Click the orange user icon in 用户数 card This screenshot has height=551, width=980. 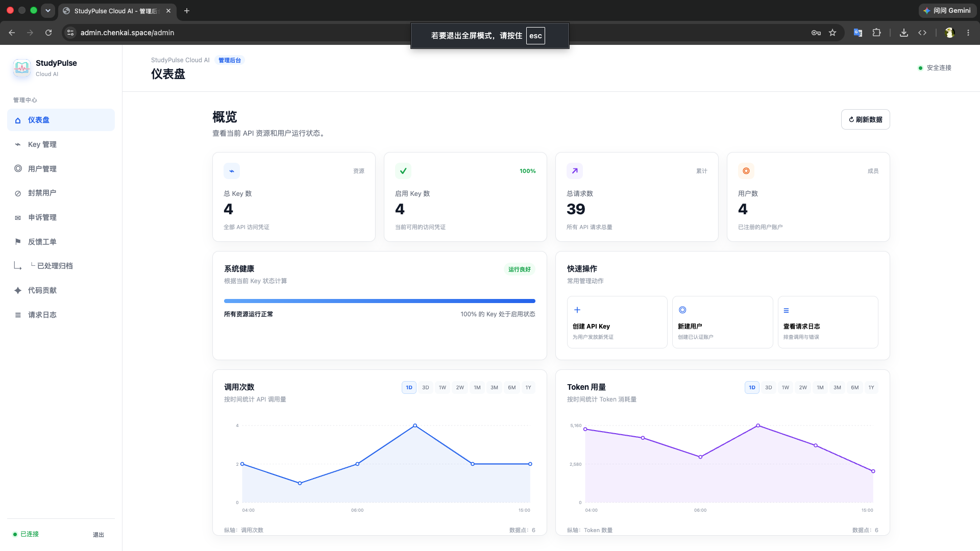(746, 171)
